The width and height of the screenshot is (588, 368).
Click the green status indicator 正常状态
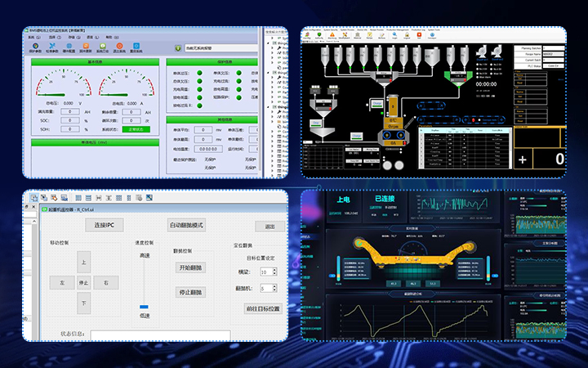click(x=135, y=128)
